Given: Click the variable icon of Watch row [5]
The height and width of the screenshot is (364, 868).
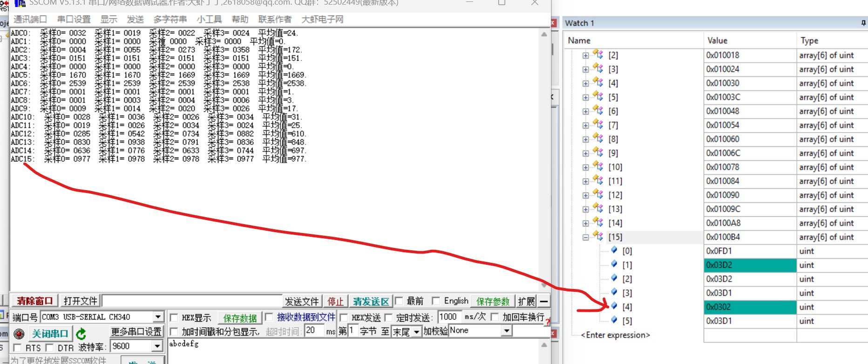Looking at the screenshot, I should [x=598, y=96].
